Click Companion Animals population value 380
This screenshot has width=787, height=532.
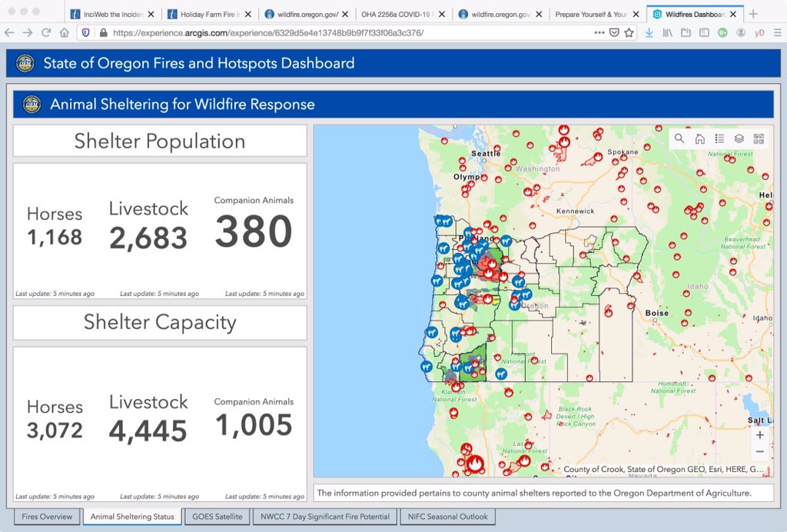pos(254,231)
